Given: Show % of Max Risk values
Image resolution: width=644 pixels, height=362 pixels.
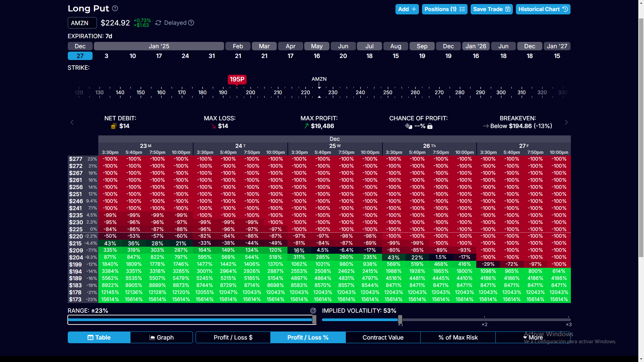Looking at the screenshot, I should 458,338.
